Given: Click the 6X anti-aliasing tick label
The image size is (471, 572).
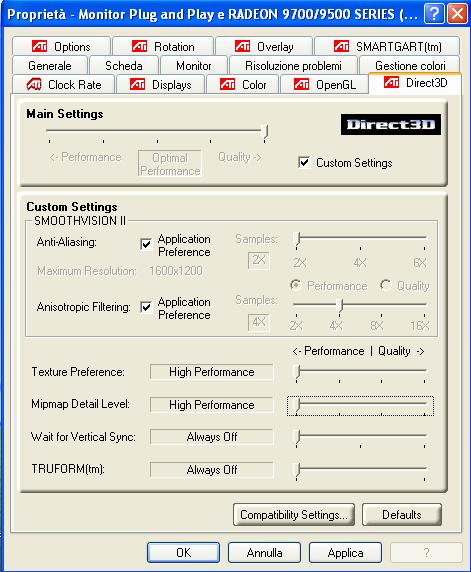Looking at the screenshot, I should [x=420, y=263].
